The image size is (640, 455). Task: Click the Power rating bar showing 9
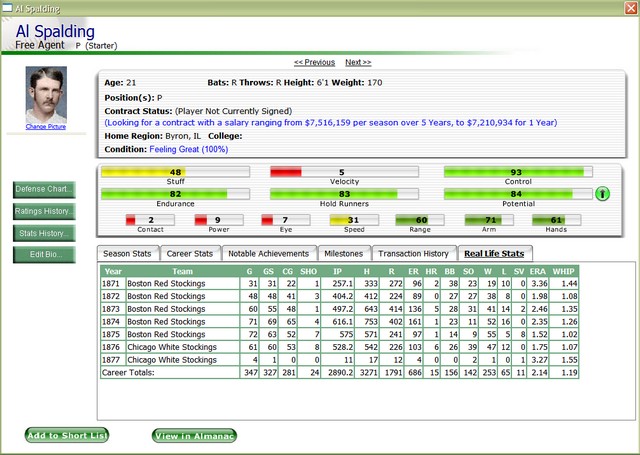point(219,220)
